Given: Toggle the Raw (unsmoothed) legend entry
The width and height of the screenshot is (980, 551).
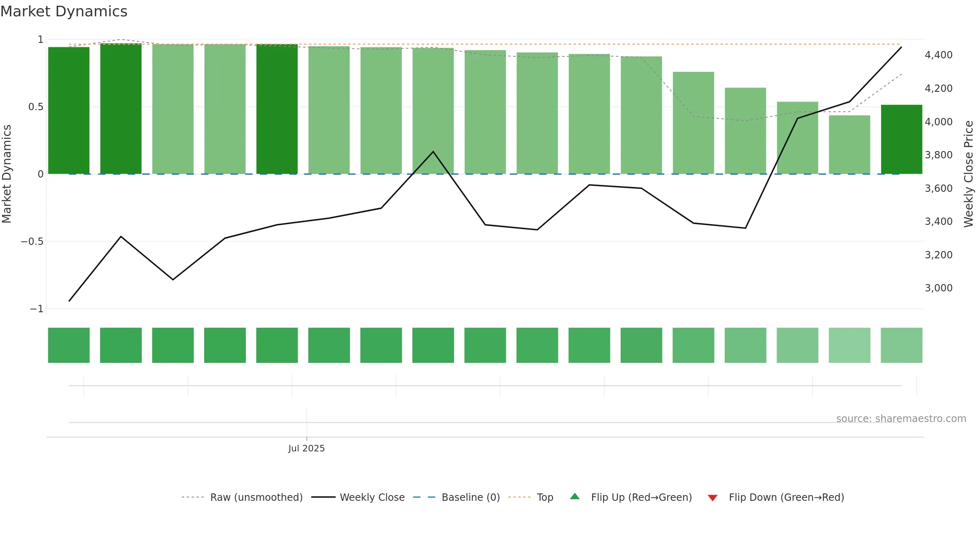Looking at the screenshot, I should click(x=242, y=497).
